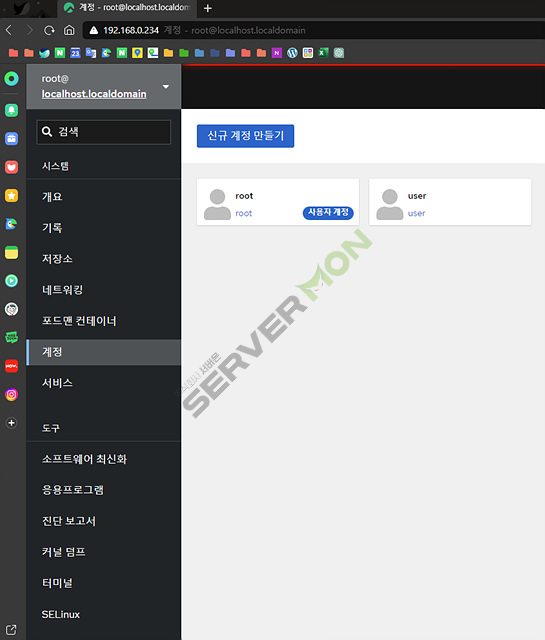This screenshot has height=640, width=545.
Task: Open the blue toolbox sidebar panel
Action: point(11,138)
